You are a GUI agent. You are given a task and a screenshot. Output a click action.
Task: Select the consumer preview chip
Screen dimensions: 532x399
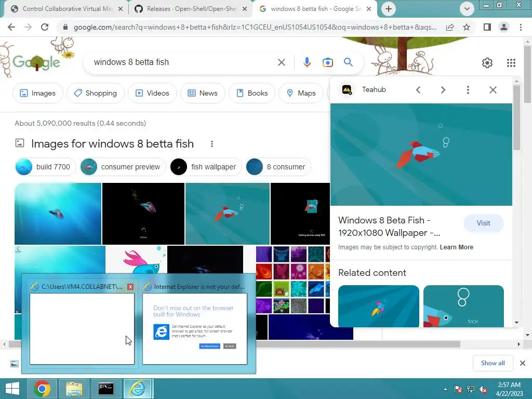[123, 167]
